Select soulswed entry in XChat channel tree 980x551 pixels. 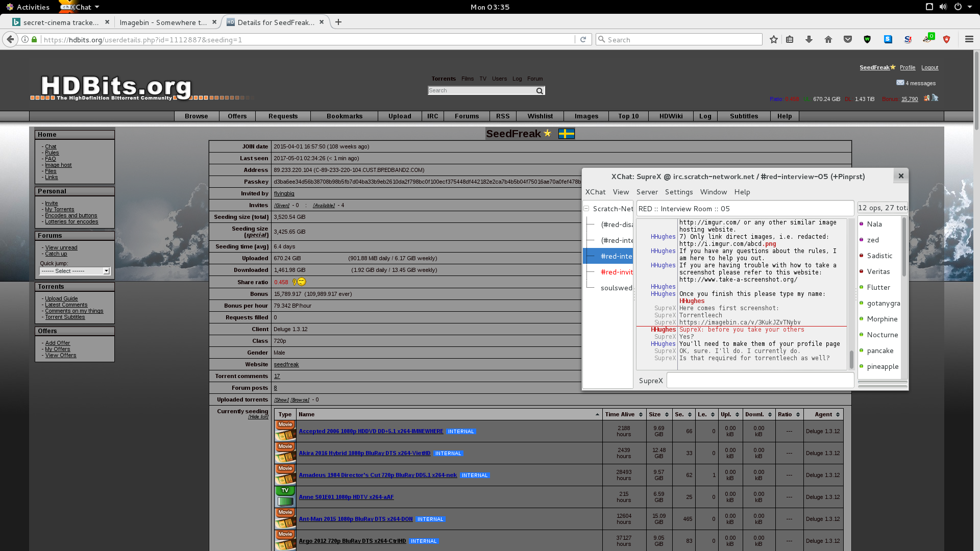[617, 288]
